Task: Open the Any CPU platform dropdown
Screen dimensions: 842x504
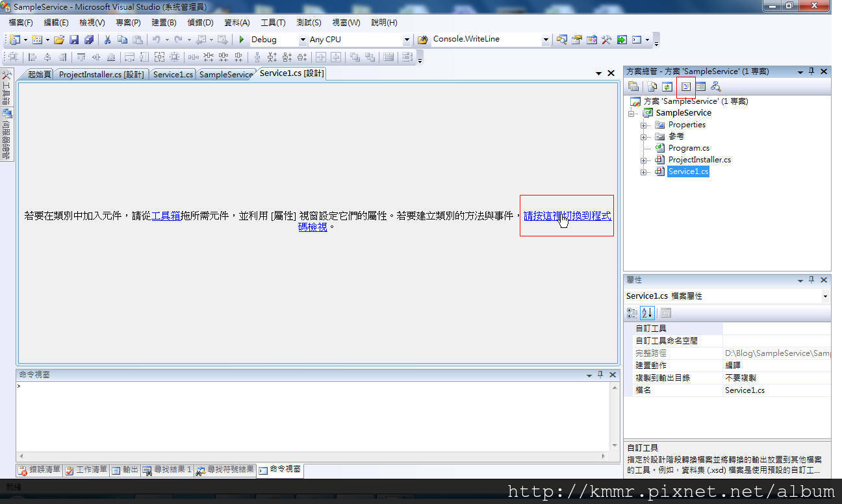Action: tap(407, 40)
